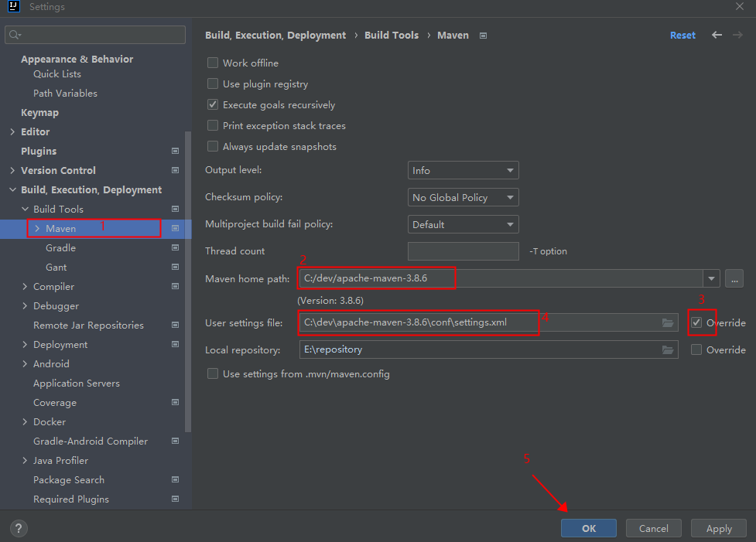This screenshot has width=756, height=542.
Task: Click the browse ellipsis button for Maven home
Action: [x=734, y=278]
